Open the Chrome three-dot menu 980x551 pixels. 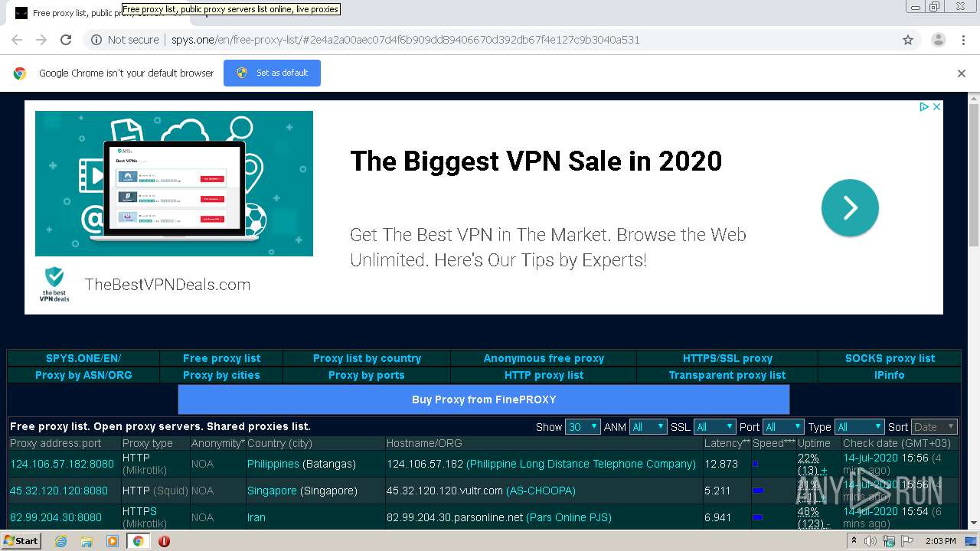963,40
